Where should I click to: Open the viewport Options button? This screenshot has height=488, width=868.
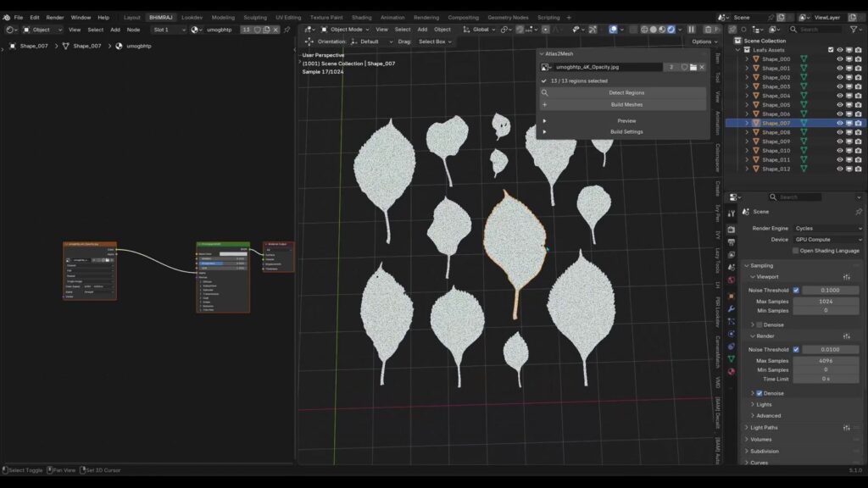pos(704,42)
